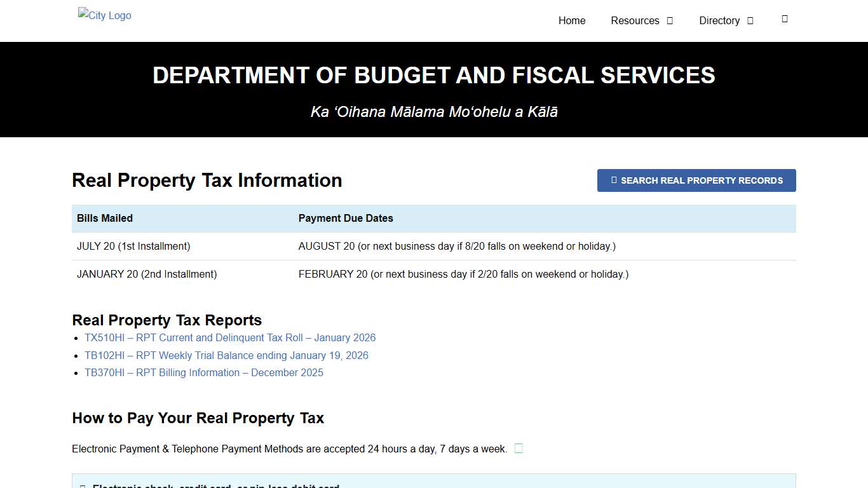Screen dimensions: 868x488
Task: Select the JULY 20 first installment row
Action: [x=133, y=246]
